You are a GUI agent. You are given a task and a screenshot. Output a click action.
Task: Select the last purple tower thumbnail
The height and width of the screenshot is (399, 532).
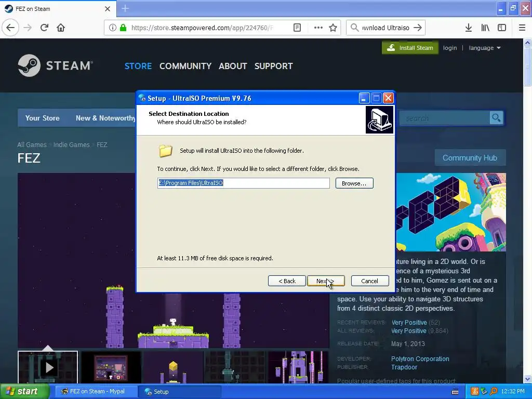[298, 367]
